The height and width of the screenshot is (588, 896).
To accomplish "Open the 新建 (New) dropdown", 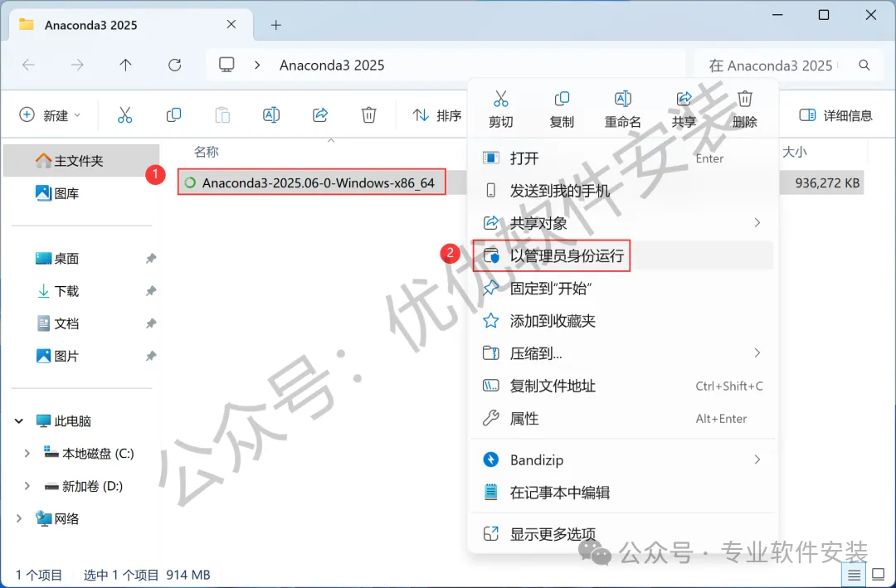I will click(50, 115).
